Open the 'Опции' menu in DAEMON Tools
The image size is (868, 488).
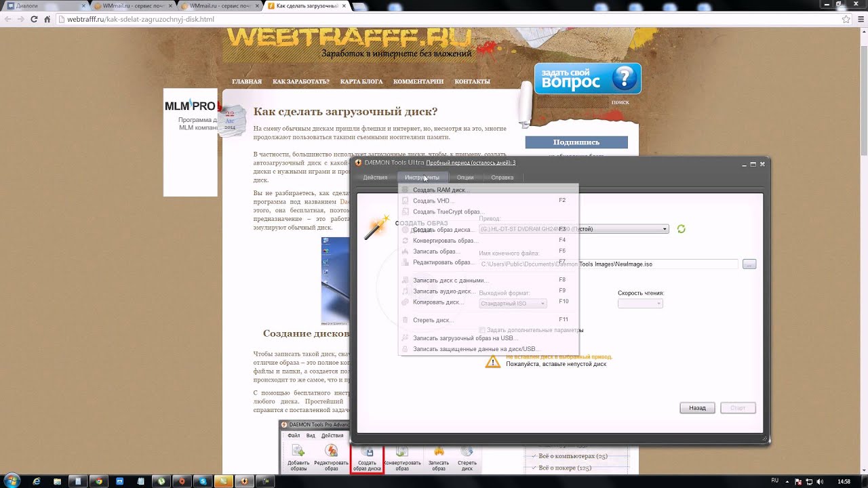pyautogui.click(x=465, y=178)
